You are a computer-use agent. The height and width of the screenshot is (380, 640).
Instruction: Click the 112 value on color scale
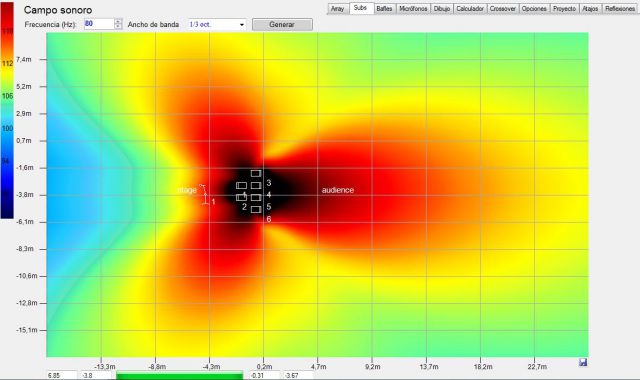pyautogui.click(x=7, y=64)
